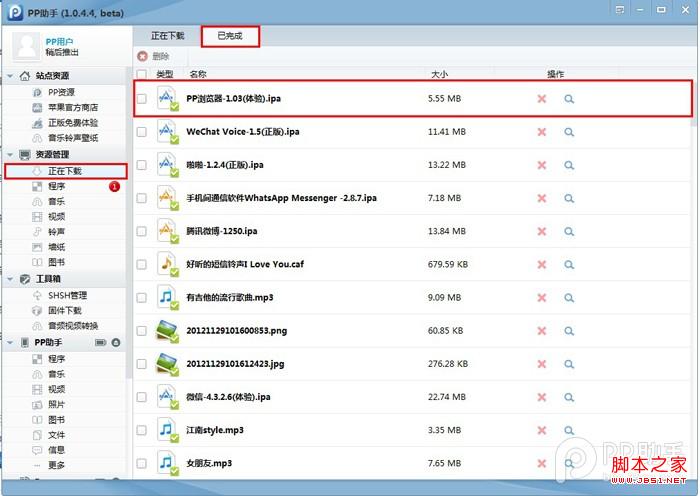
Task: Click the 稍后推出 link under PP用户
Action: [x=62, y=52]
